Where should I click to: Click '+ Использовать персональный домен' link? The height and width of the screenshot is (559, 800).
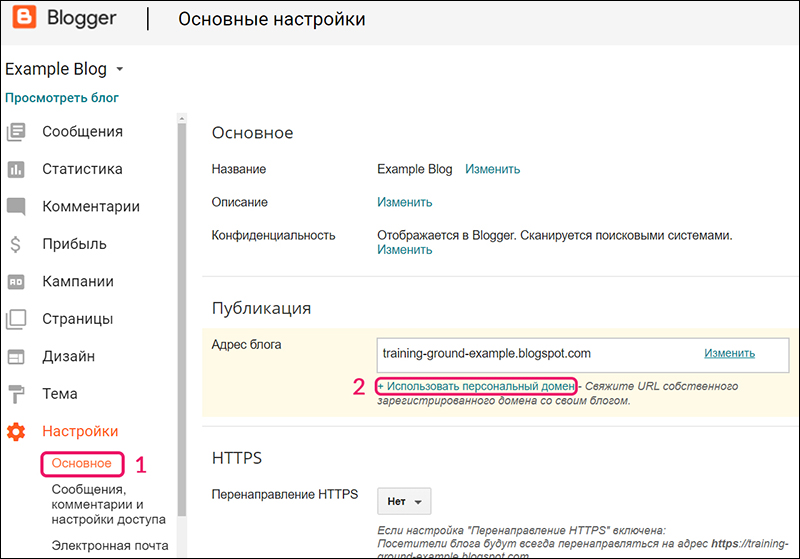[477, 386]
